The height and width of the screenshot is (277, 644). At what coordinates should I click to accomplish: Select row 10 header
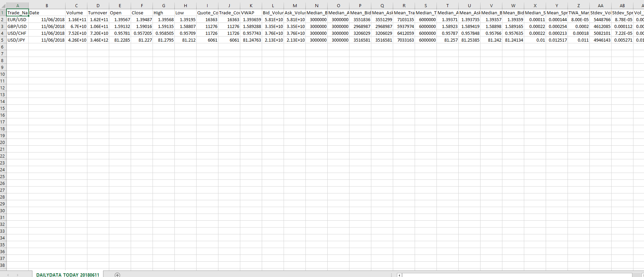(x=3, y=74)
